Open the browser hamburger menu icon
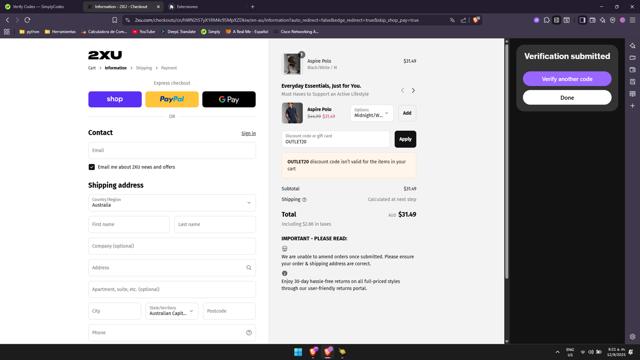640x360 pixels. [x=632, y=20]
